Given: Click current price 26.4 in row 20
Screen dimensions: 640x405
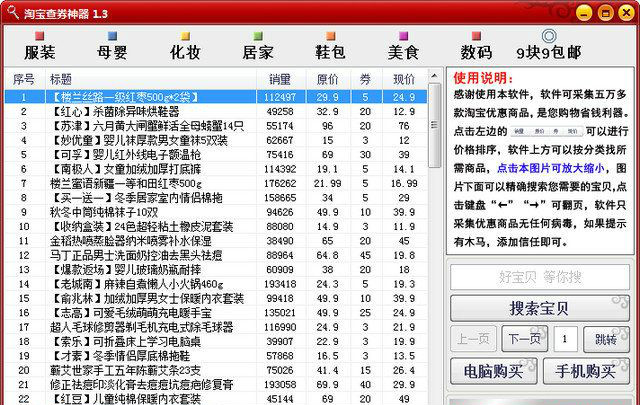Looking at the screenshot, I should click(404, 370).
